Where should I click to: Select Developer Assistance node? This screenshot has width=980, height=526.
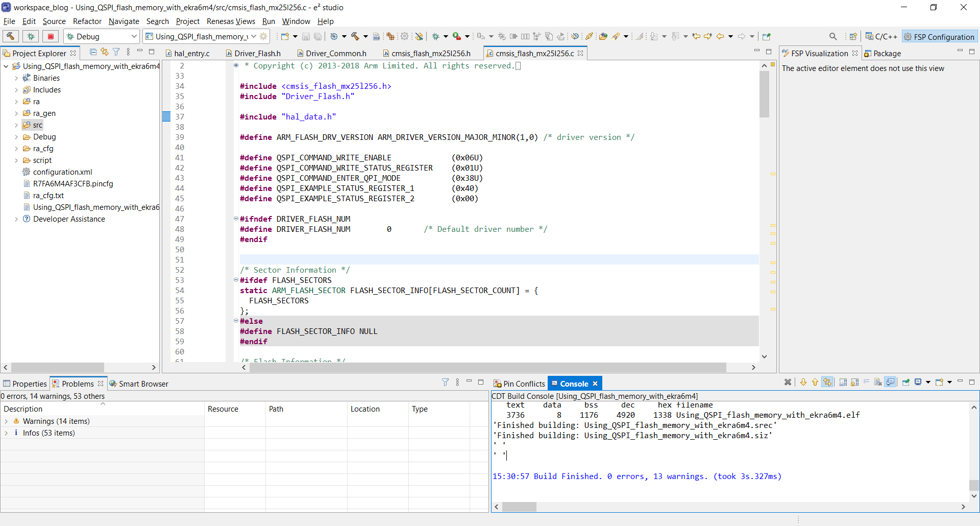tap(69, 219)
